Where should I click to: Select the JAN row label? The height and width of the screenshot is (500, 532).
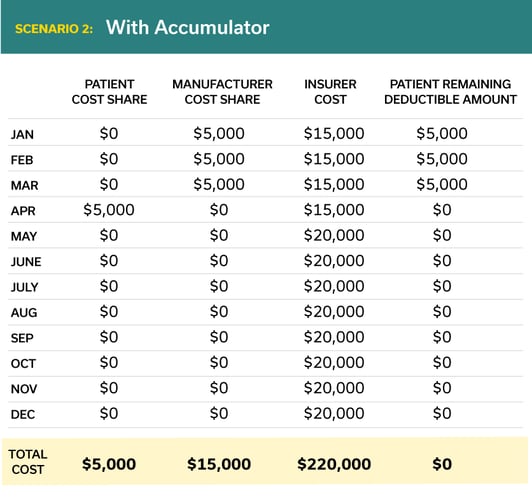click(x=22, y=134)
